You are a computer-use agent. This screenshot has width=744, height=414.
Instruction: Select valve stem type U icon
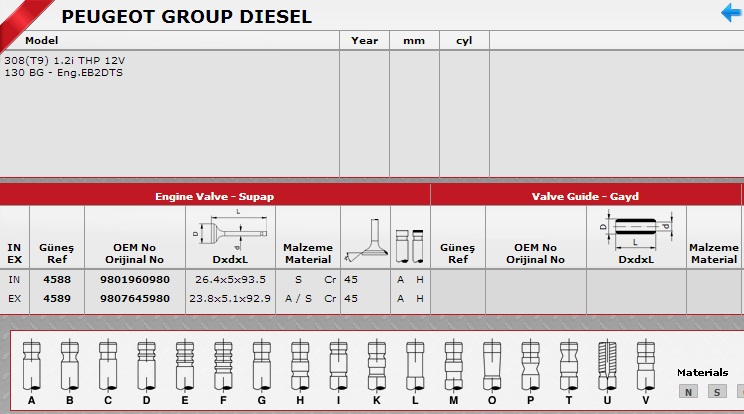pos(607,366)
